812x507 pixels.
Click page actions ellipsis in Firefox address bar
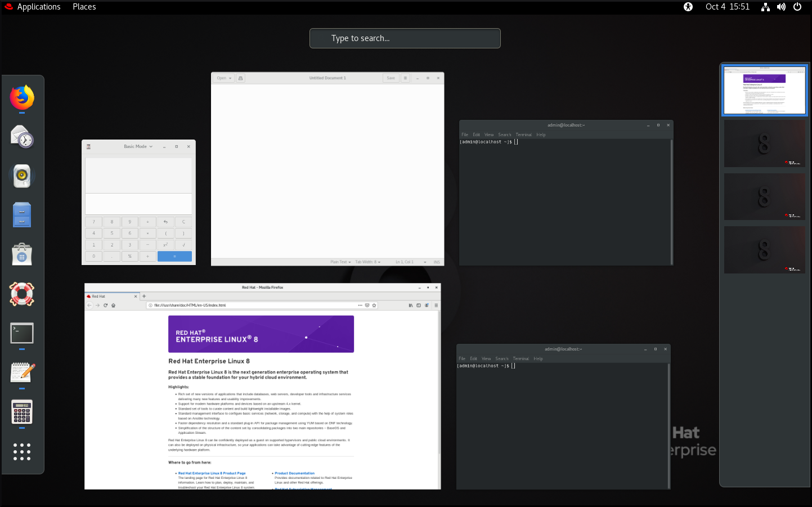[x=360, y=306]
